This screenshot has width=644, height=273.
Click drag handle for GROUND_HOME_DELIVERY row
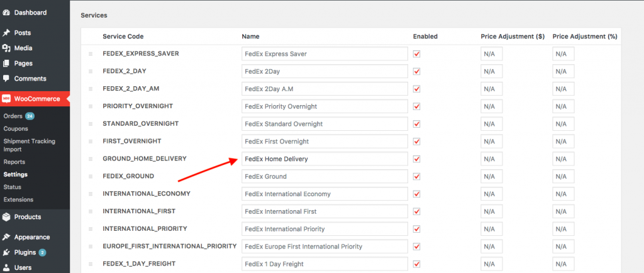91,159
